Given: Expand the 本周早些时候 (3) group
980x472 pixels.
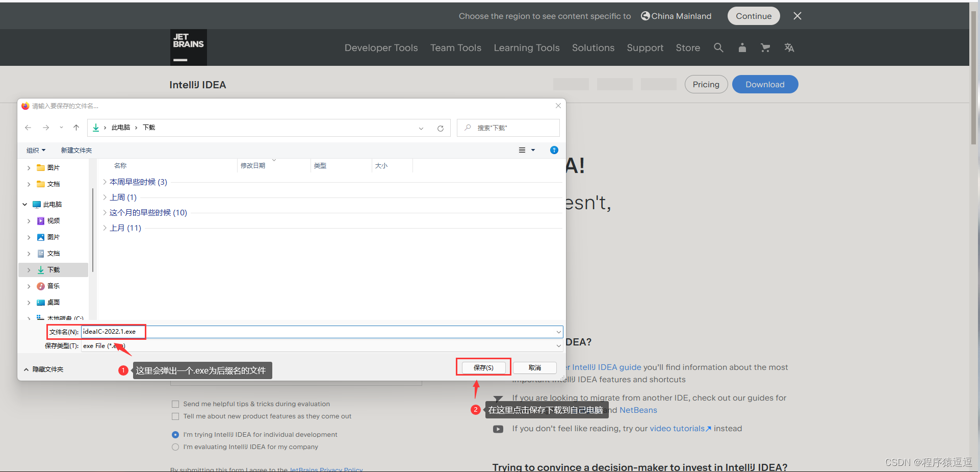Looking at the screenshot, I should coord(105,182).
